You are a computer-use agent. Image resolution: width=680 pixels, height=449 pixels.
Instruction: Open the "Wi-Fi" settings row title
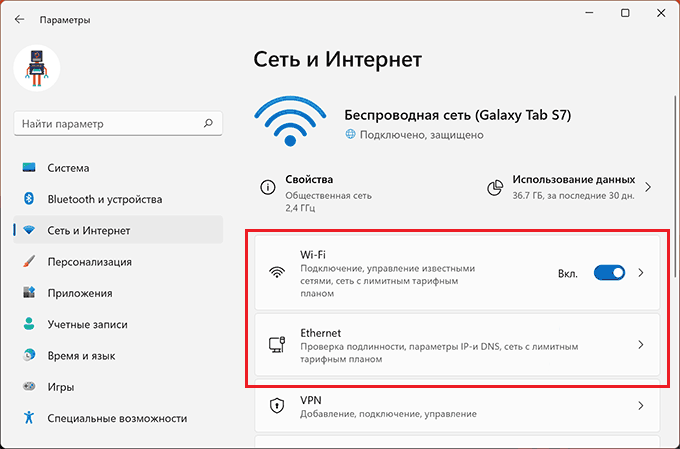[313, 255]
